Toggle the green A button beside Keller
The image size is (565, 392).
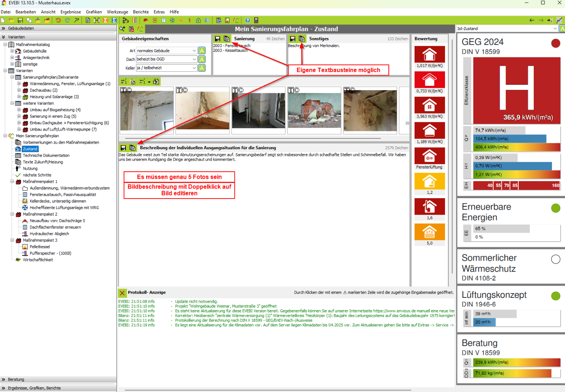pyautogui.click(x=202, y=68)
